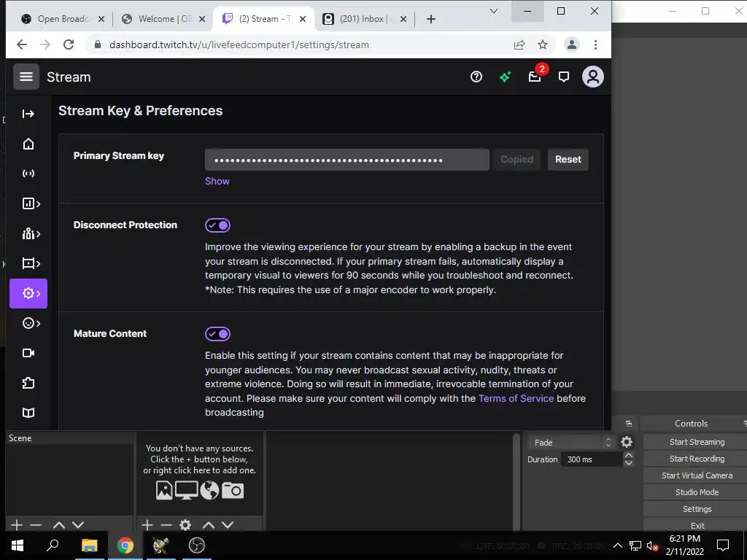Decrease transition duration with down arrow

628,463
